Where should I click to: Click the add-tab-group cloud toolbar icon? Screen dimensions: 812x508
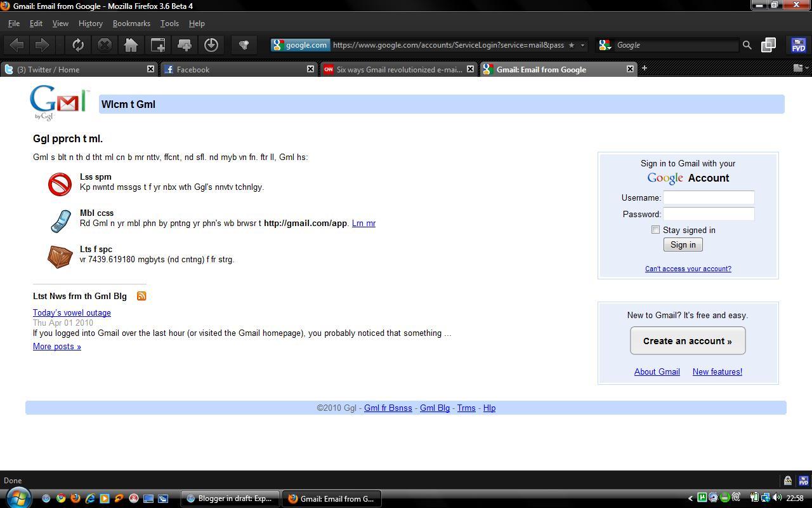pyautogui.click(x=185, y=45)
